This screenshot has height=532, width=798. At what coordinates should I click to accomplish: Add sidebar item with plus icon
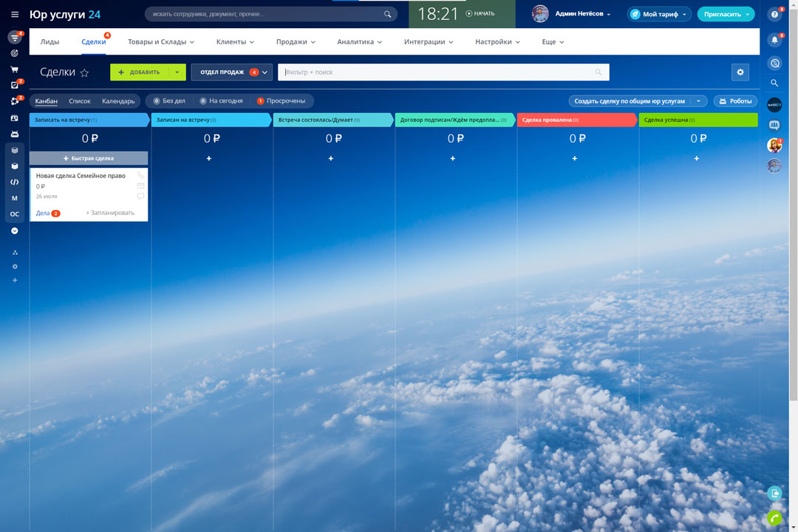click(15, 280)
